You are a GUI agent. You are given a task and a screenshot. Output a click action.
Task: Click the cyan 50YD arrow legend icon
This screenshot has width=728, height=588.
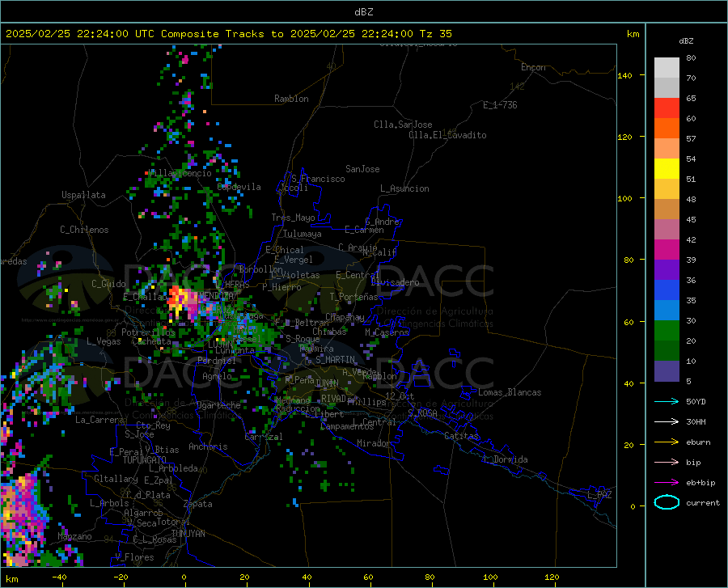(667, 401)
